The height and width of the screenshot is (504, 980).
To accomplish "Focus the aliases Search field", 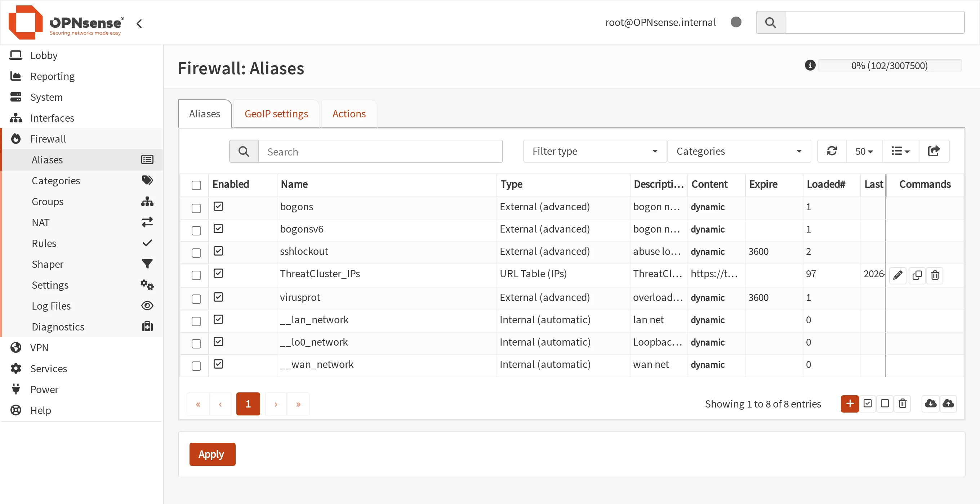I will 380,151.
